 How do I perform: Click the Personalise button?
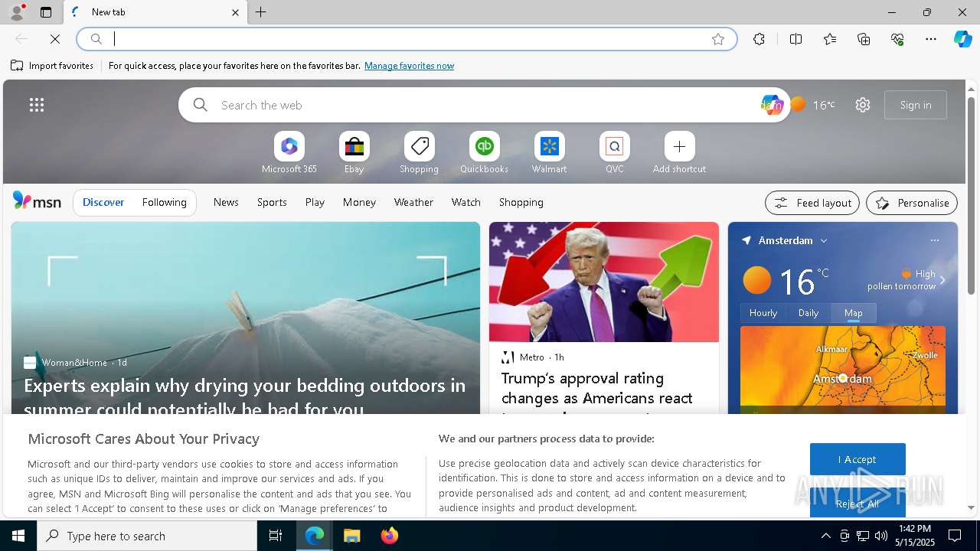[912, 203]
